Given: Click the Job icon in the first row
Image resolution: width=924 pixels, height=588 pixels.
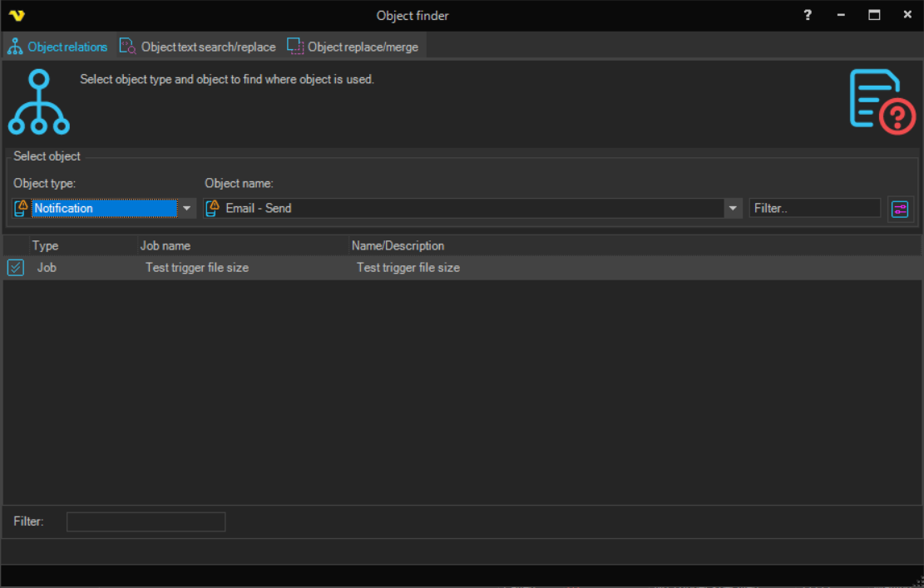Looking at the screenshot, I should pos(16,268).
